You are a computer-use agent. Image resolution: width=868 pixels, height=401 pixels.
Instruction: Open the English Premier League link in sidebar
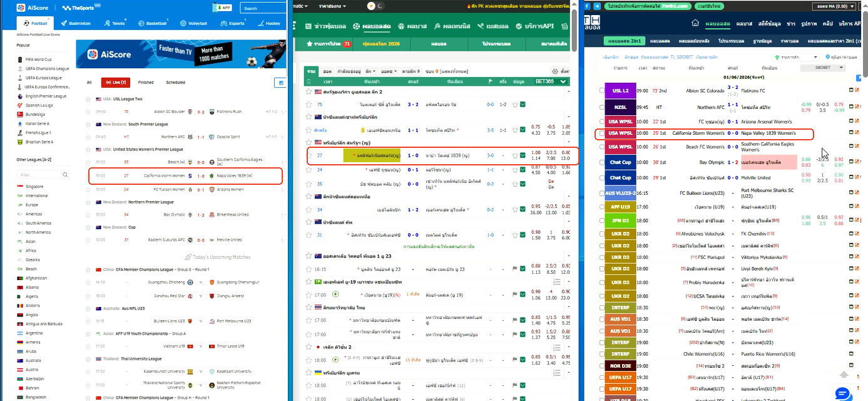[x=46, y=96]
